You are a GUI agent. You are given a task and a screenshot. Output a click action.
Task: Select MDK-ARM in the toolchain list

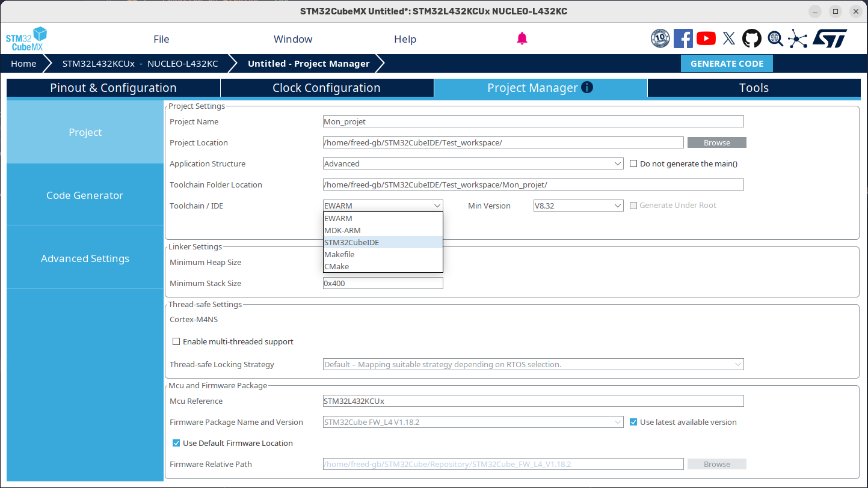coord(383,230)
